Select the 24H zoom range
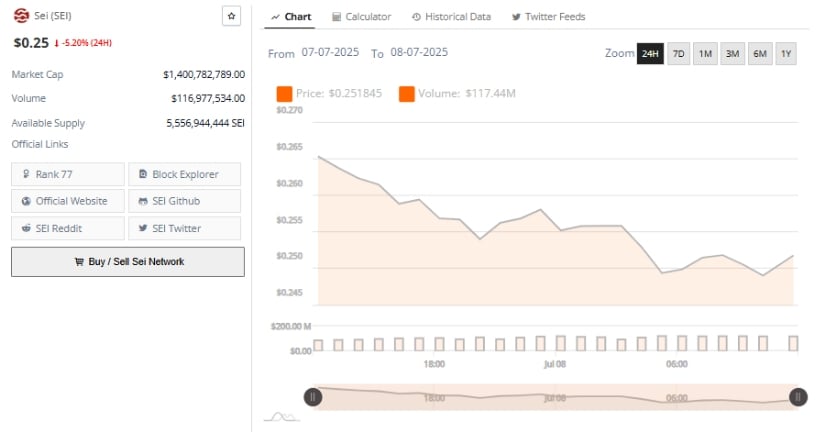This screenshot has width=825, height=432. (x=650, y=54)
